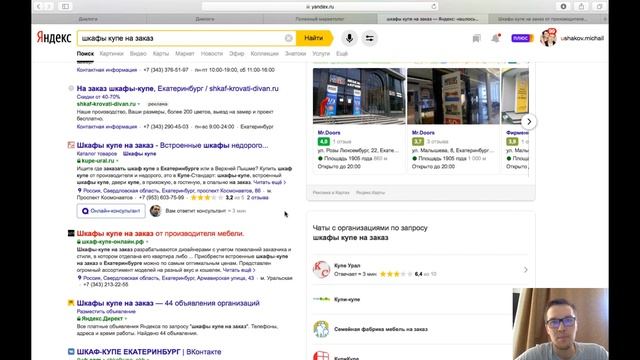Open first Mr.Doors storefront photo

(x=359, y=96)
